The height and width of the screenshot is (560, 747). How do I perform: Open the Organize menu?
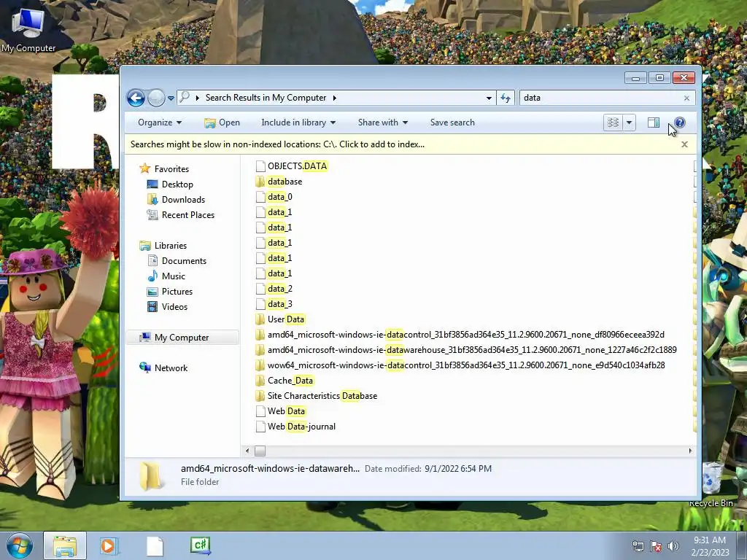160,122
